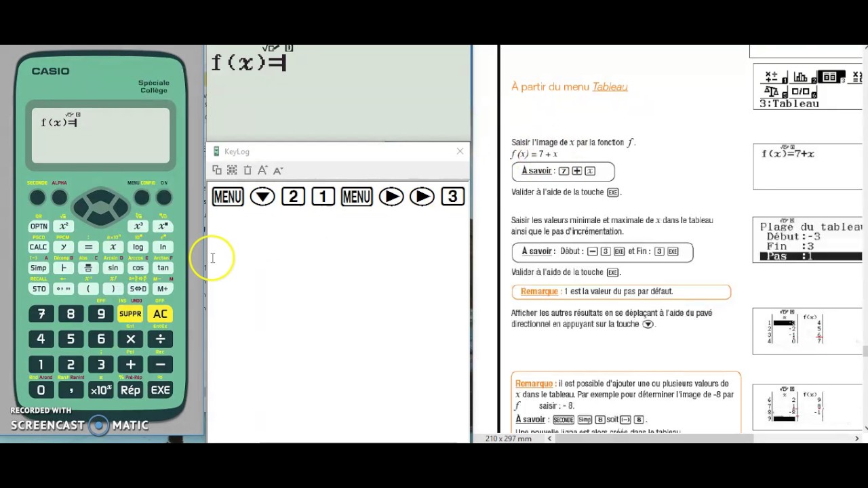Image resolution: width=868 pixels, height=488 pixels.
Task: Tap the ALPHA round key on calculator
Action: [x=60, y=197]
